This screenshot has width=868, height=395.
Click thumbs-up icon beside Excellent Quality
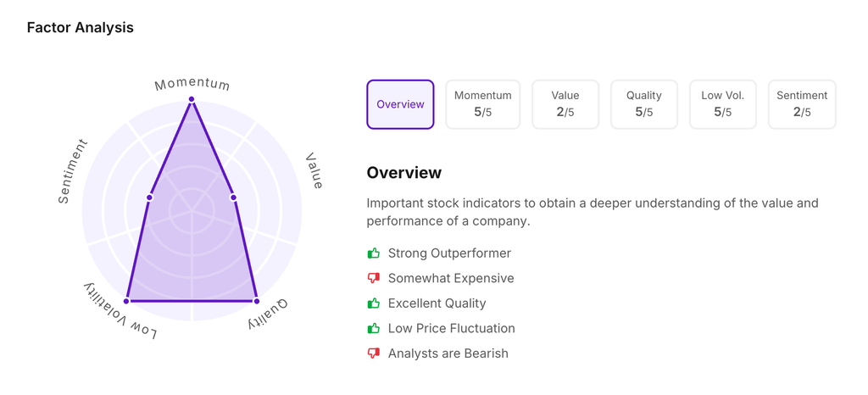click(373, 303)
